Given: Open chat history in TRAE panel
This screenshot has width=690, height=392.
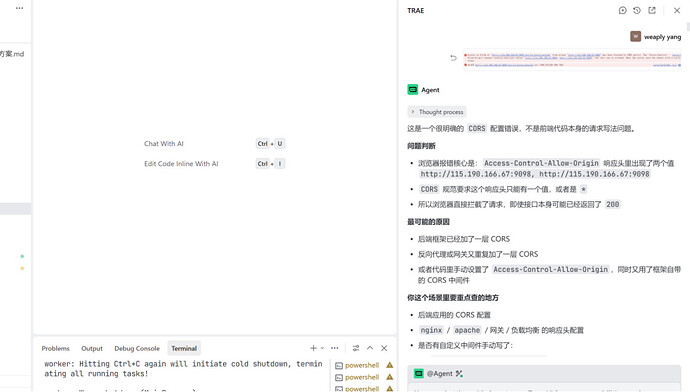Looking at the screenshot, I should [637, 11].
